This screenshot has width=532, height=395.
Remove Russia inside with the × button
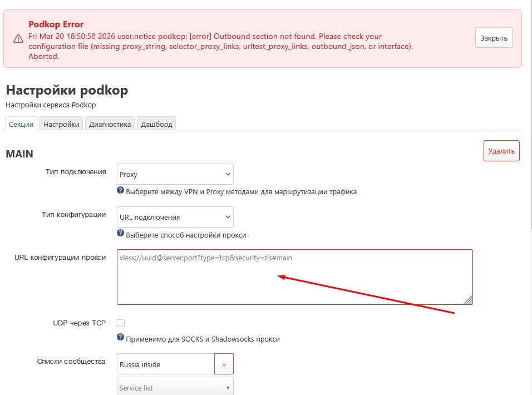coord(224,364)
